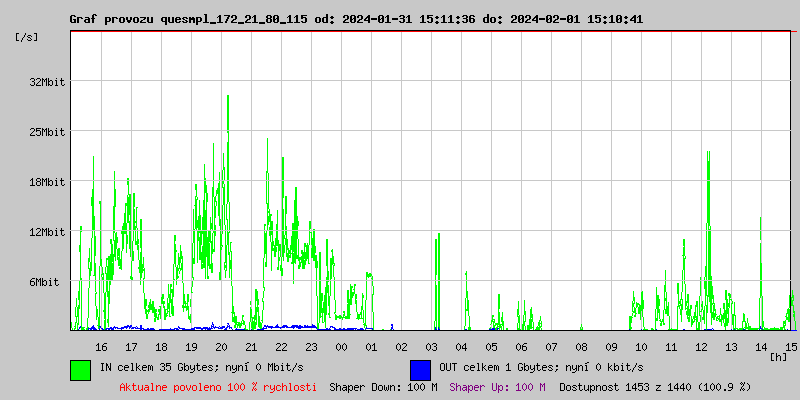Click the '[h]' hour unit label
The width and height of the screenshot is (800, 400).
click(779, 357)
